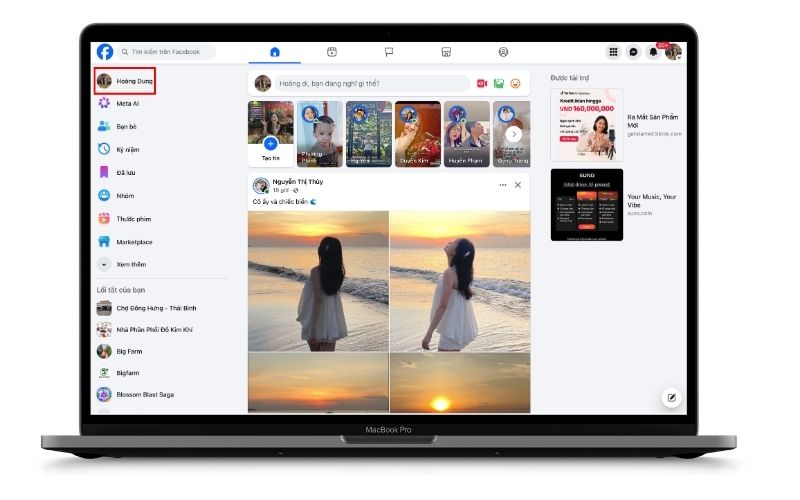Open TikTok sponsored ad image
This screenshot has width=800, height=500.
click(x=587, y=125)
